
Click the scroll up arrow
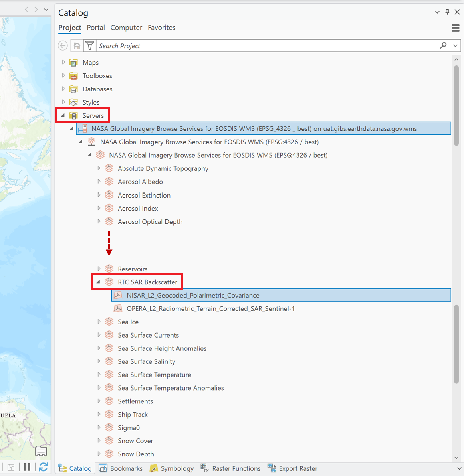(x=456, y=60)
